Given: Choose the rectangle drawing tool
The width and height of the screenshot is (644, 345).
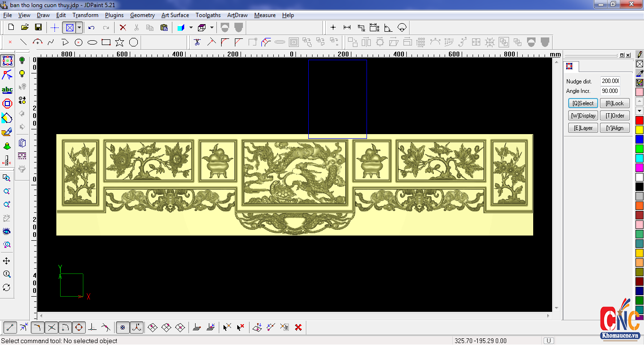Looking at the screenshot, I should click(x=106, y=42).
